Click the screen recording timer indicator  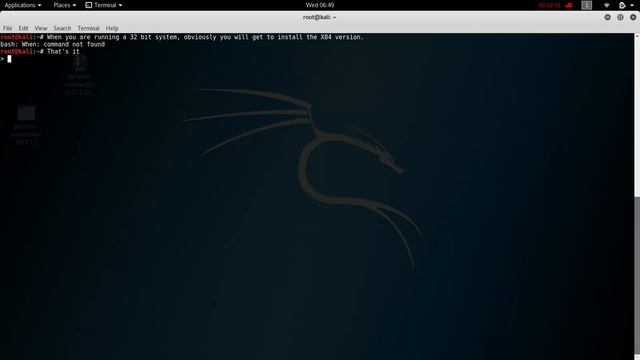pyautogui.click(x=554, y=5)
